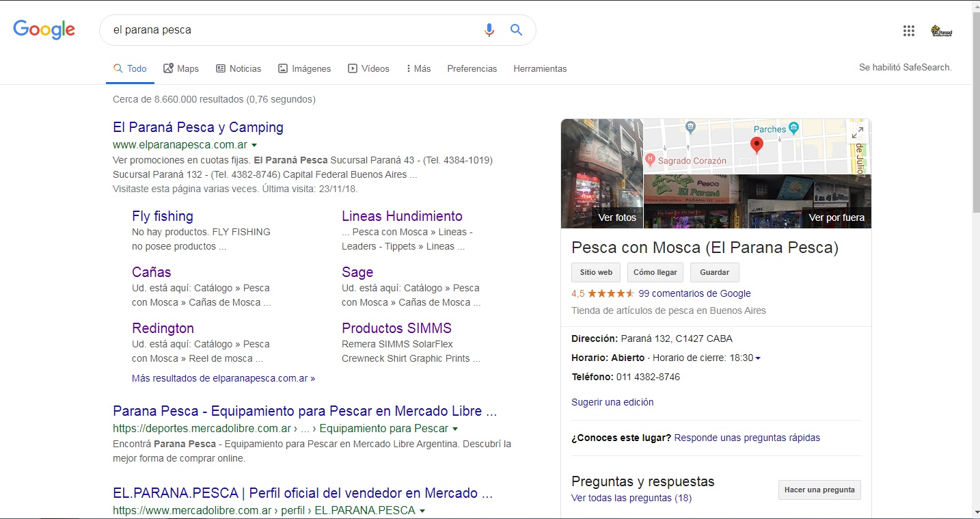Click the blue search magnifier button
980x519 pixels.
click(x=516, y=30)
